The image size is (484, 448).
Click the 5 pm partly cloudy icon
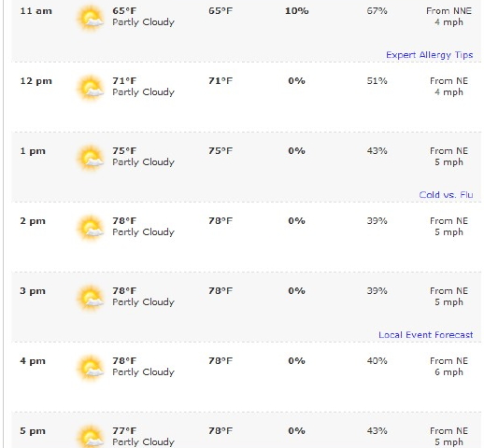point(91,436)
